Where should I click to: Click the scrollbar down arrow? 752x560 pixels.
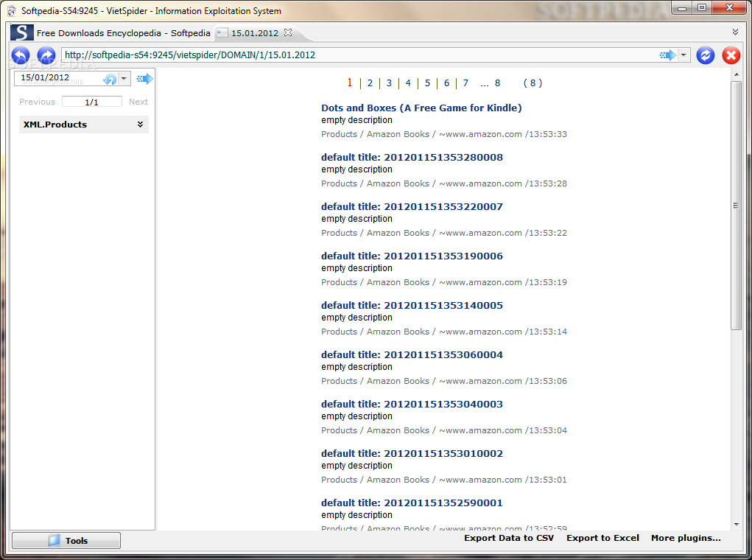click(737, 525)
